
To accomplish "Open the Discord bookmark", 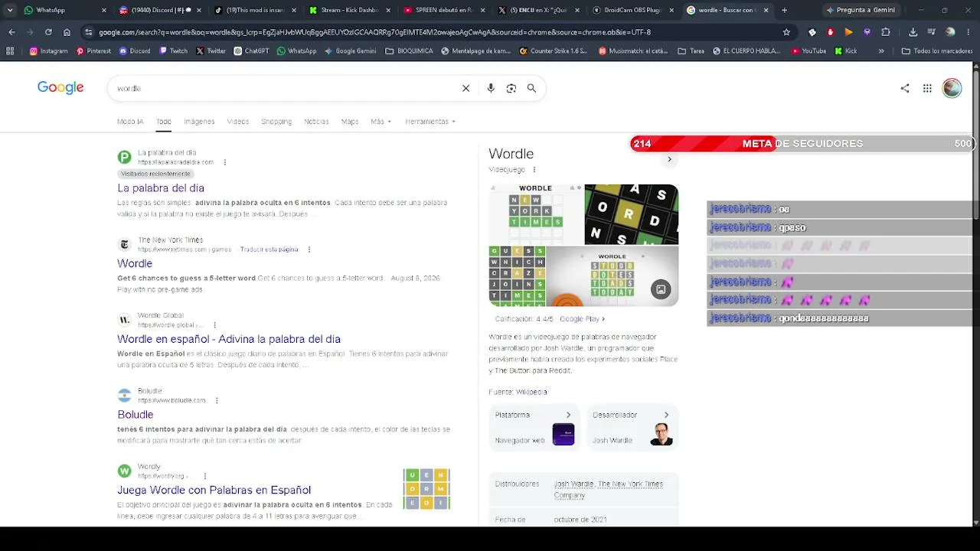I will click(x=135, y=51).
